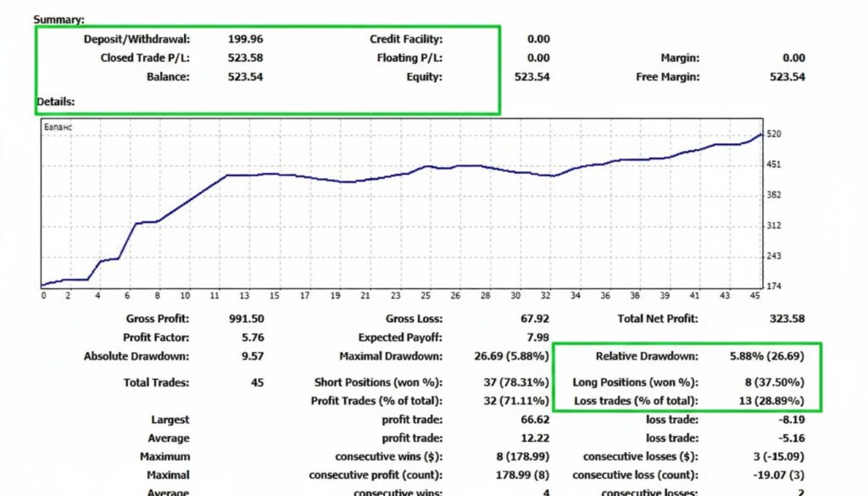Screen dimensions: 868x496
Task: Click the Short Positions value 37 (78.31%)
Action: pos(516,382)
